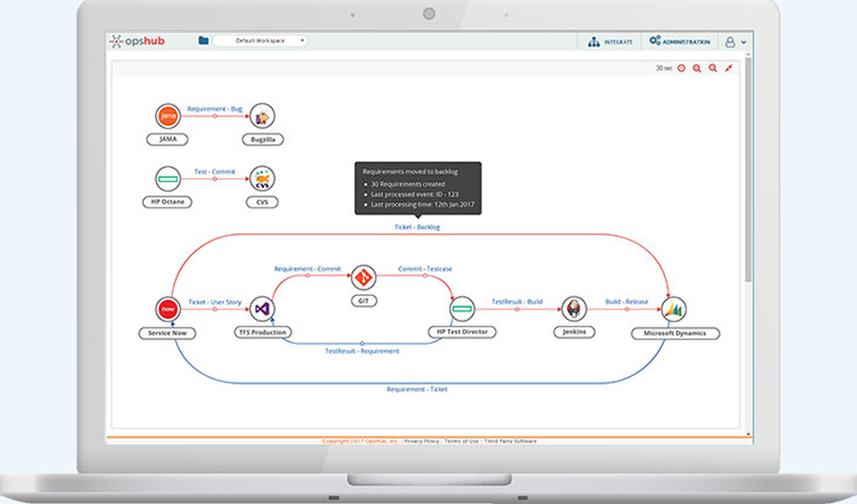Open the Integrate menu
Viewport: 857px width, 504px height.
click(x=610, y=41)
